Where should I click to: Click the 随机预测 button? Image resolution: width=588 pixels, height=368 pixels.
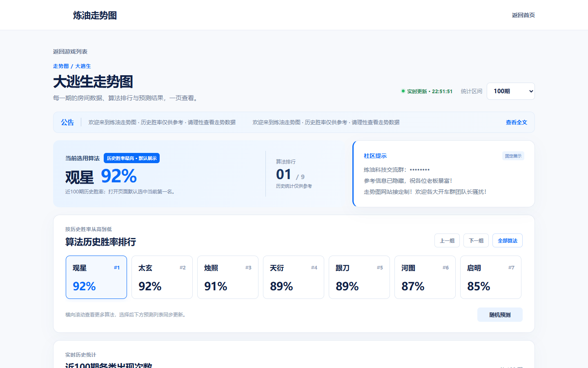[x=500, y=315]
